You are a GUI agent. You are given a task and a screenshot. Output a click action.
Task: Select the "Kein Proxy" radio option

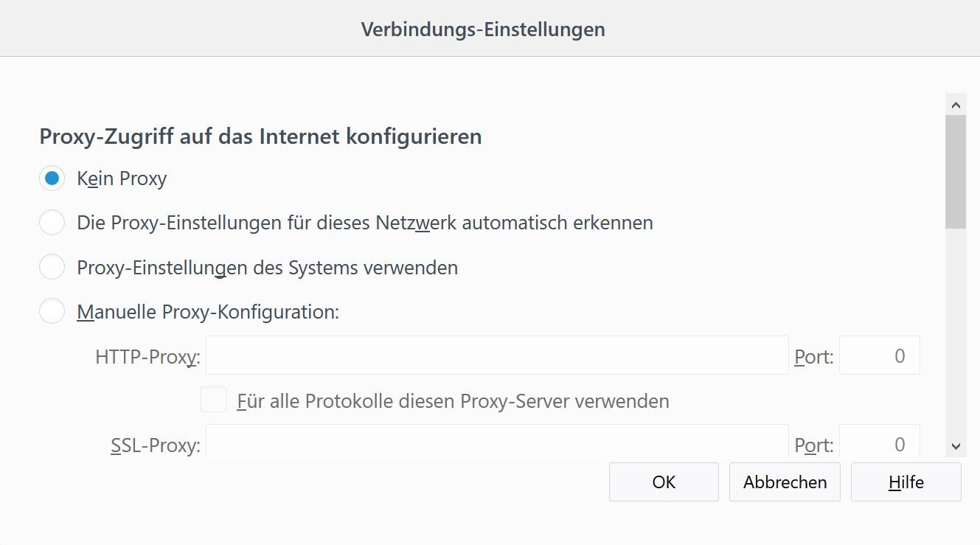52,178
